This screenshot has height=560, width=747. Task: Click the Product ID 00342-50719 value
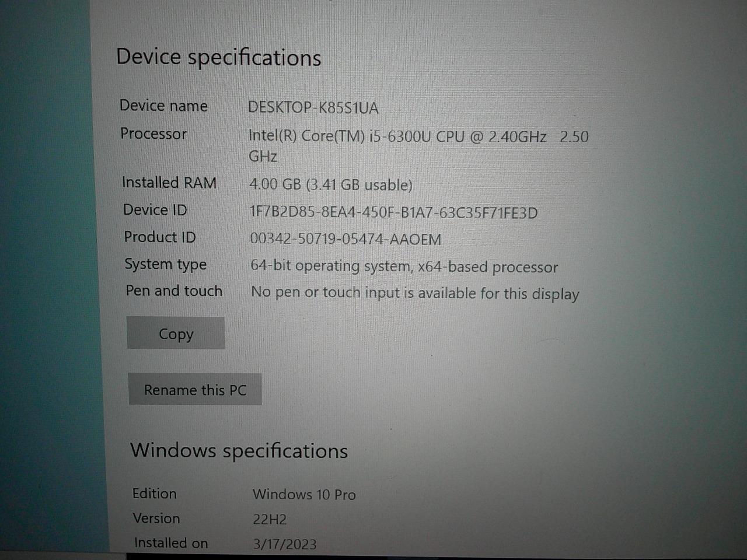coord(345,239)
